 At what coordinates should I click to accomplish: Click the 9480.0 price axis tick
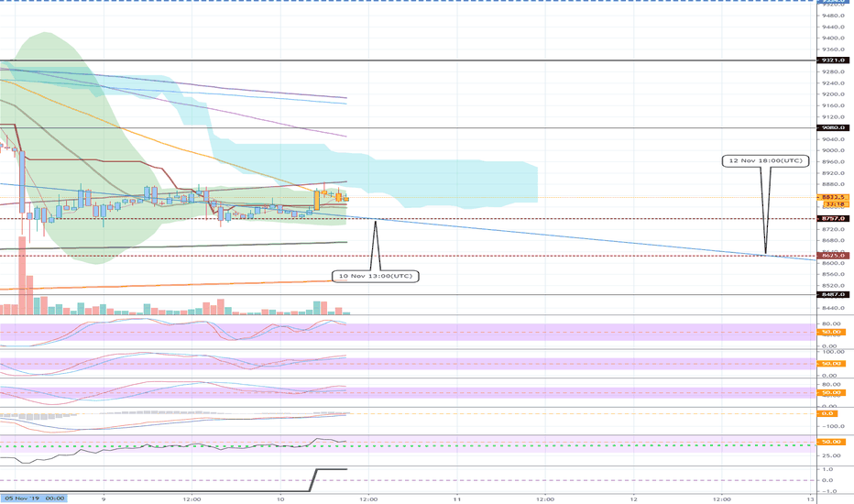pyautogui.click(x=833, y=16)
